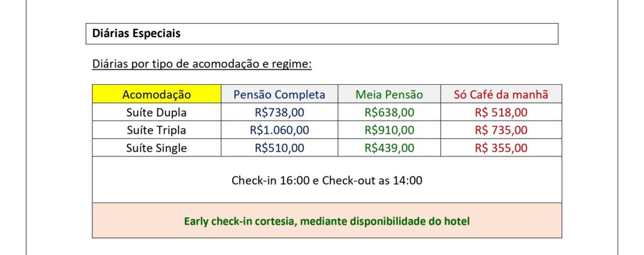Click the underlined "Diárias por tipo de acomodação" text
Screen dimensions: 644x255
tap(202, 64)
